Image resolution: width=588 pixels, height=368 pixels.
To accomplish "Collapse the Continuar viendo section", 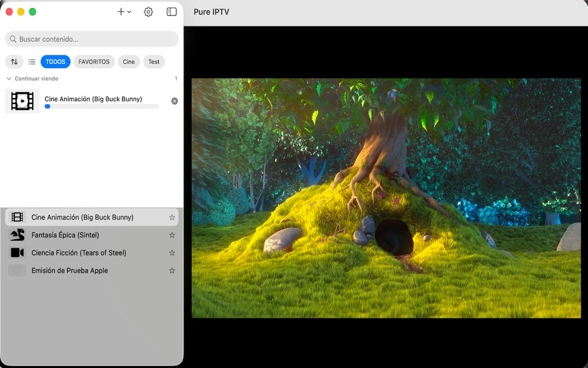I will pyautogui.click(x=9, y=79).
